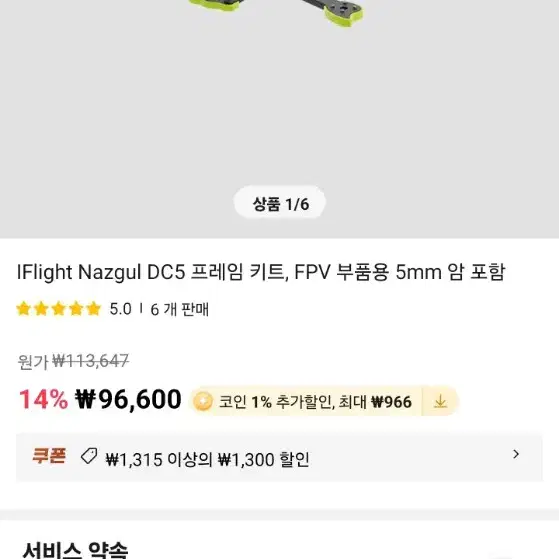Image resolution: width=559 pixels, height=559 pixels.
Task: Click the 5.0 rating score
Action: click(x=120, y=309)
